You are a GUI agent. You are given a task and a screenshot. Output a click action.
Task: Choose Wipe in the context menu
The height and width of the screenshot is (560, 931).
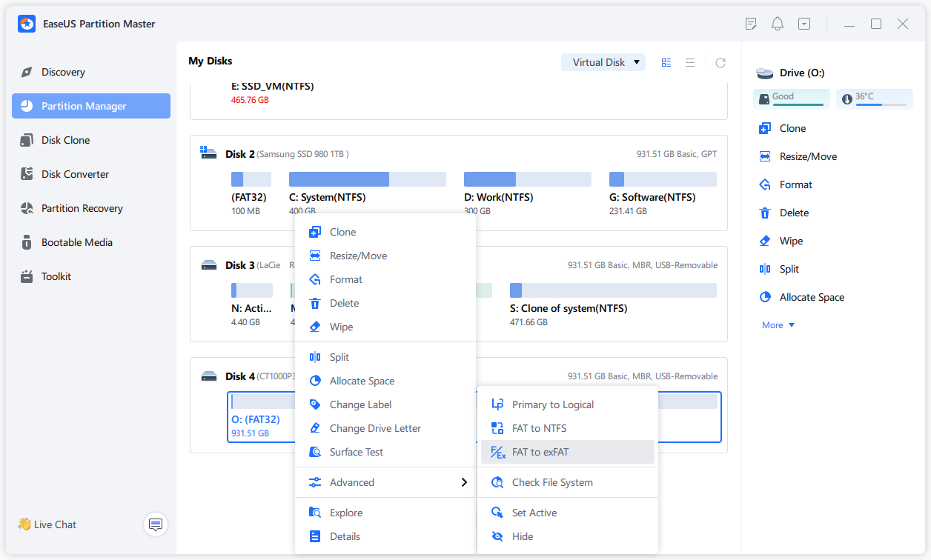coord(385,327)
